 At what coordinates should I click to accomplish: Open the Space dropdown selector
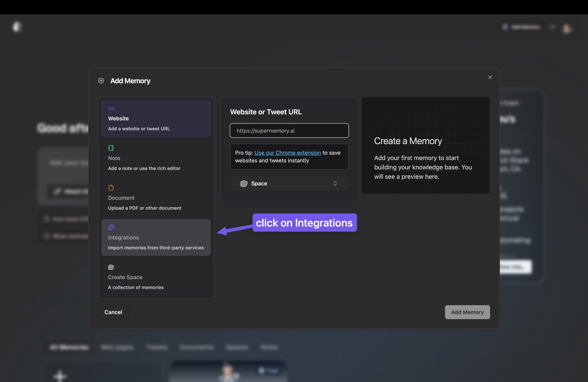(x=289, y=183)
